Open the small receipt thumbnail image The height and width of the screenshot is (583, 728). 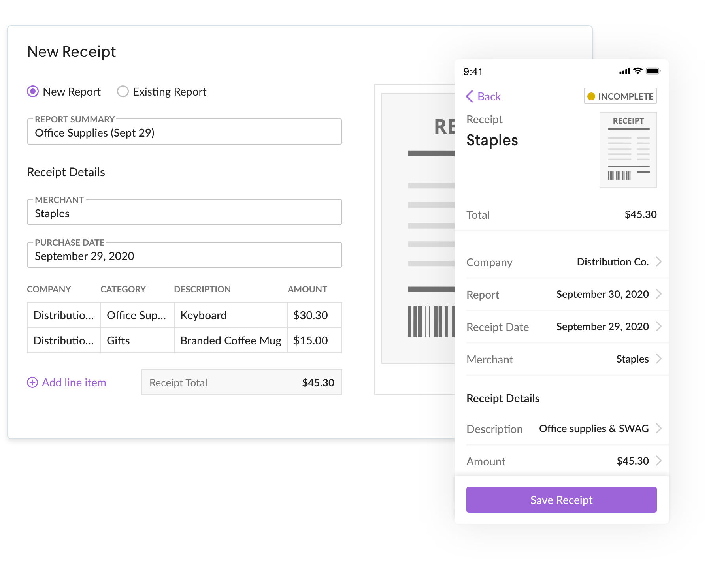[x=628, y=150]
